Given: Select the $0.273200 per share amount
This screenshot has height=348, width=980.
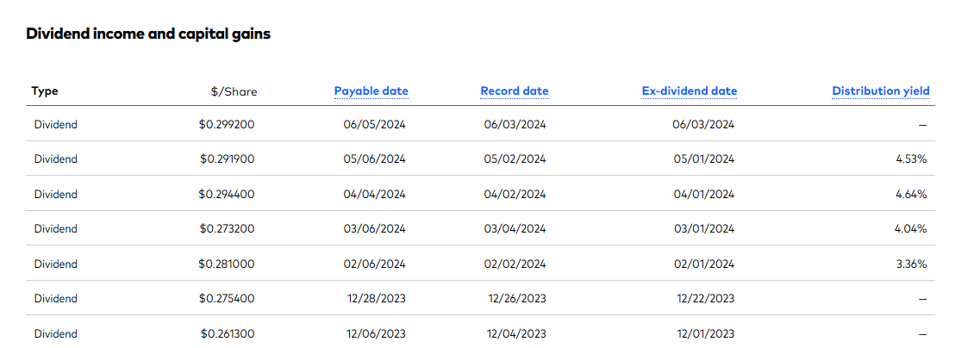Looking at the screenshot, I should pyautogui.click(x=226, y=229).
